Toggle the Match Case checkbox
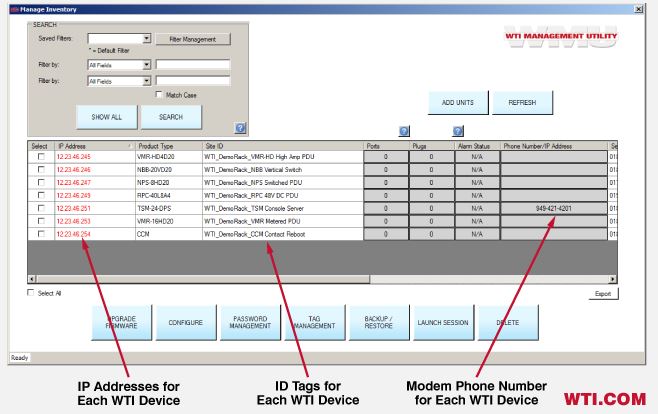Screen dimensions: 658x414 [159, 95]
